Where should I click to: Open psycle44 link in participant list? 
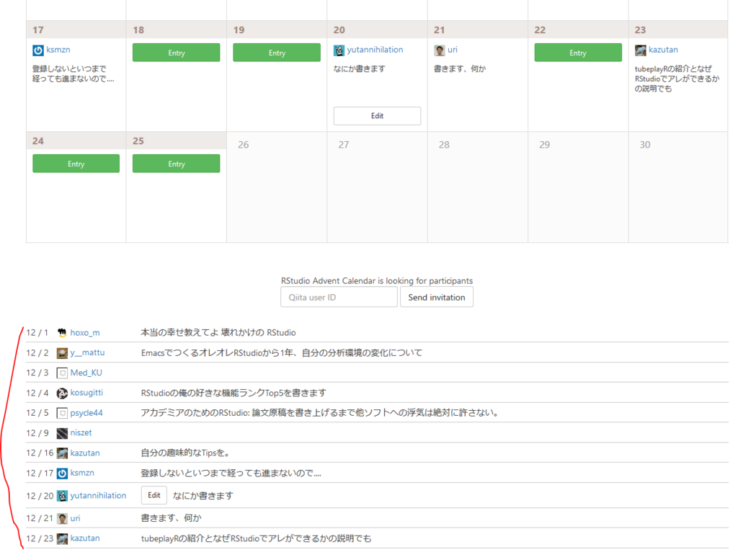[86, 413]
